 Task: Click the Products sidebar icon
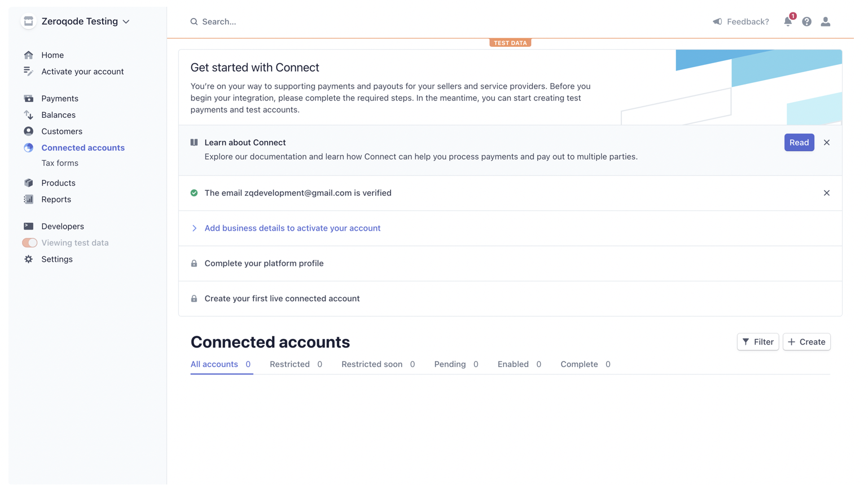[x=29, y=183]
